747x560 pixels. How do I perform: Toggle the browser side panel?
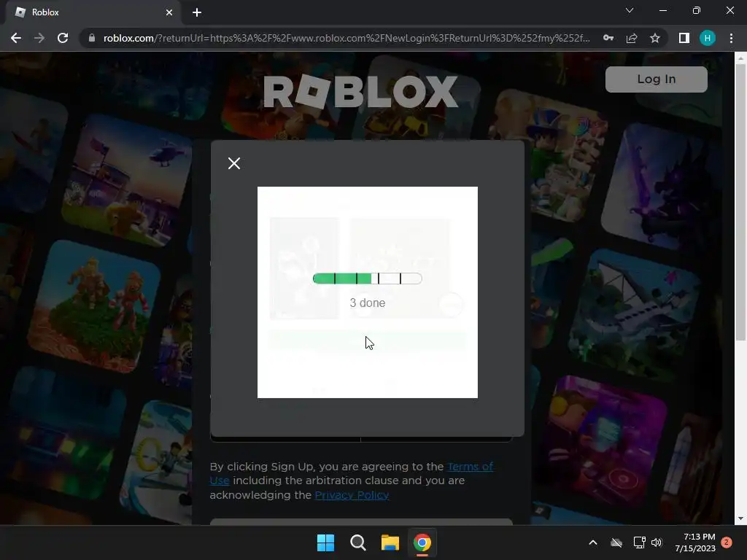(684, 38)
